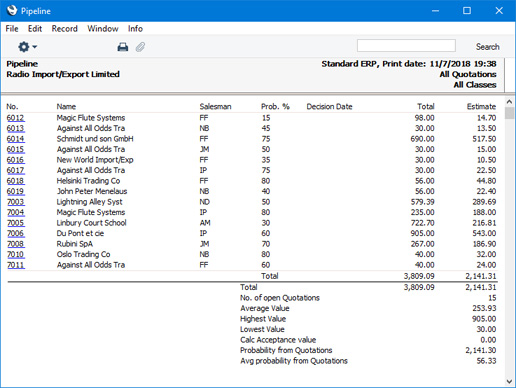Open quotation link 7008
The image size is (516, 388).
(15, 244)
